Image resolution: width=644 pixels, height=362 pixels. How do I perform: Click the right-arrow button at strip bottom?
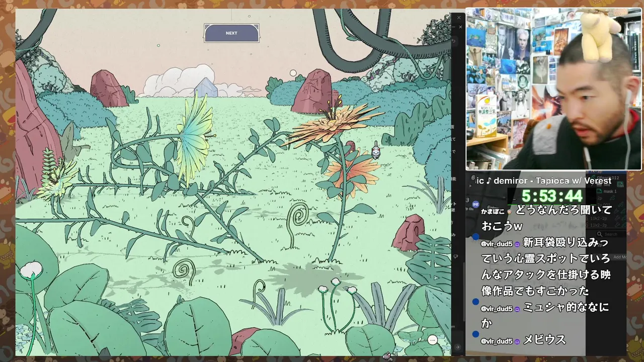(x=457, y=347)
